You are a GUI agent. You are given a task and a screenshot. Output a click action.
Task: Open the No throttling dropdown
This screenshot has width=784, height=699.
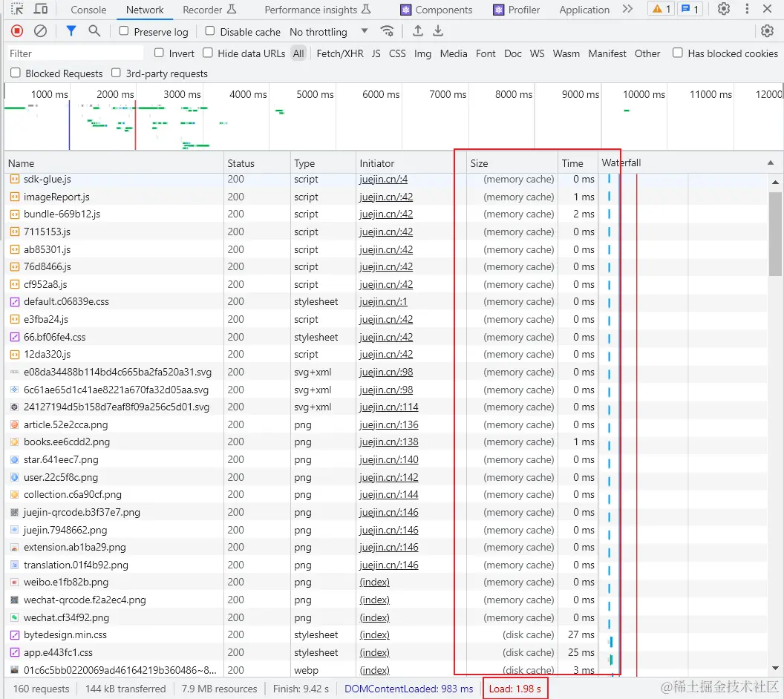pyautogui.click(x=328, y=31)
